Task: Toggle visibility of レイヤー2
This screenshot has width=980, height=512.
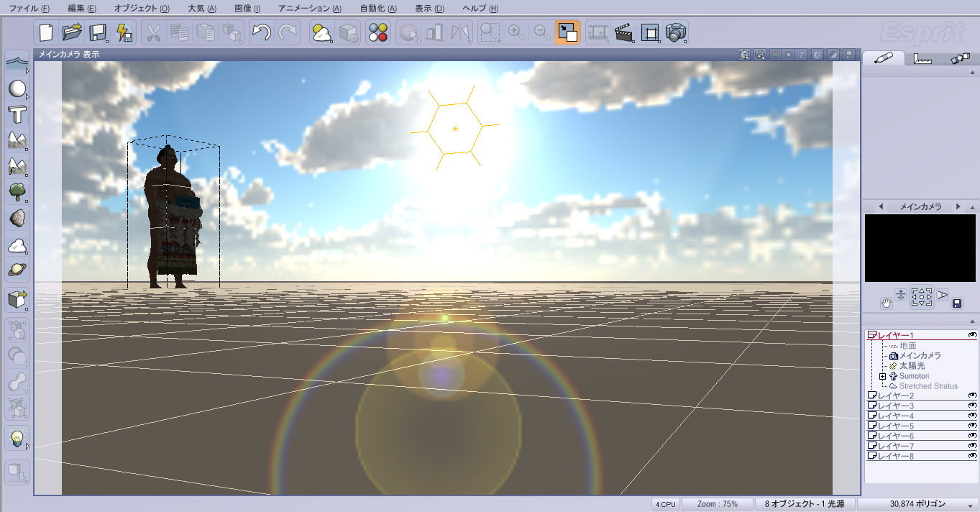Action: point(972,396)
